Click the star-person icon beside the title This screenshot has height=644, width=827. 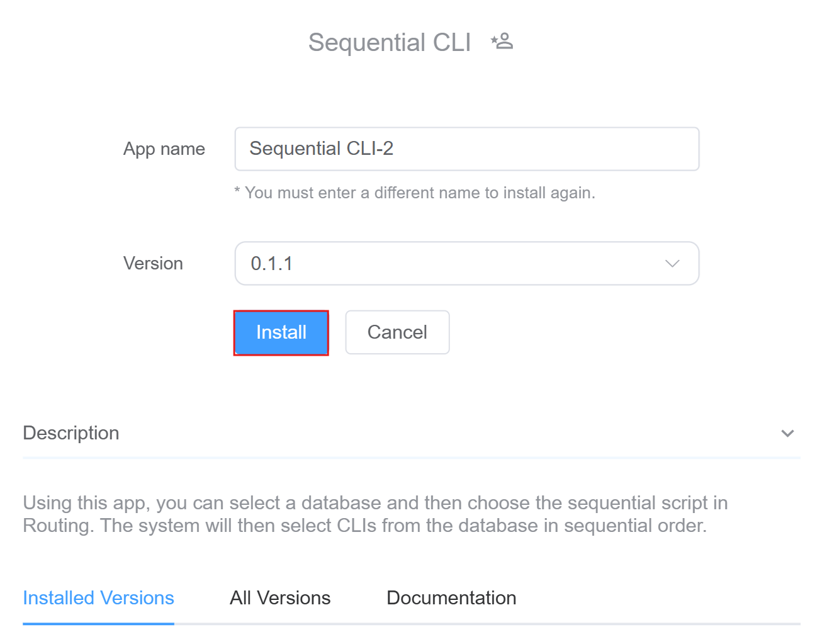pos(502,42)
